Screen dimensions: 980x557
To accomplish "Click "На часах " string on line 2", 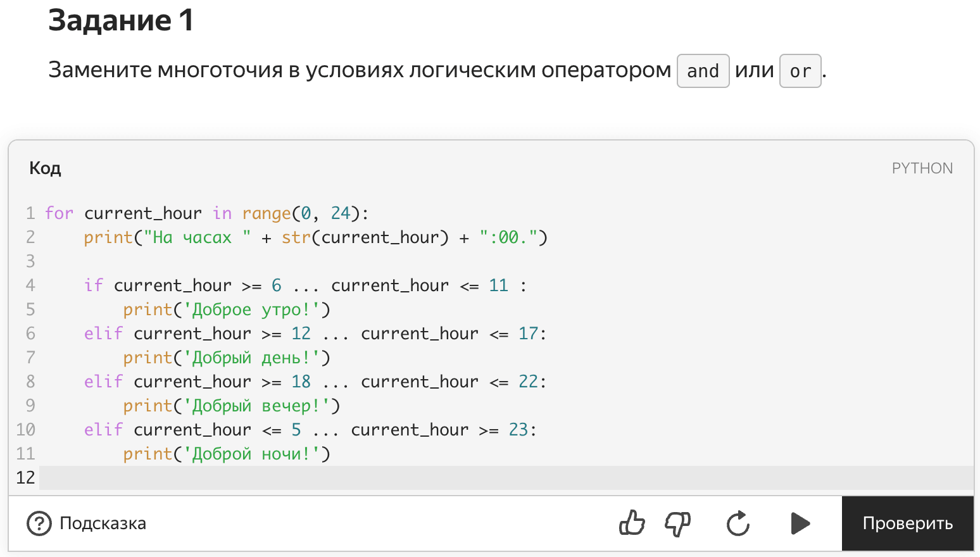I will (x=197, y=238).
